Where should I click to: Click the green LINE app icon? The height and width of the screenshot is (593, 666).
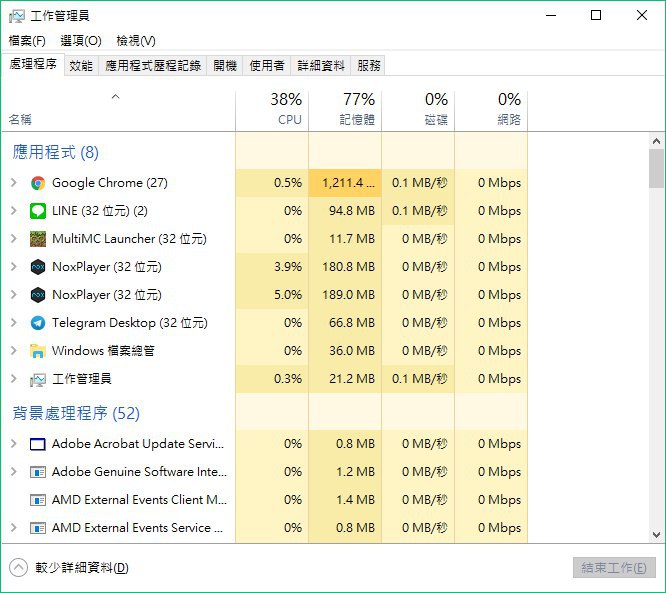38,211
